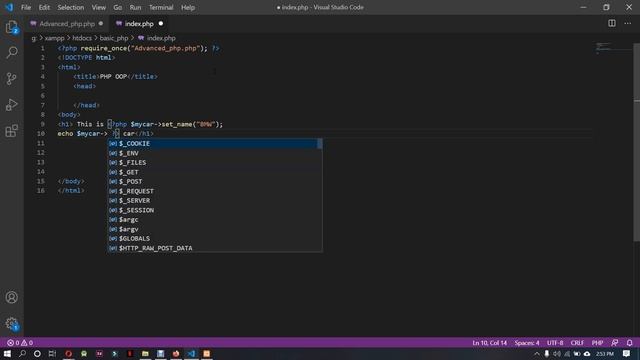Select $argv from the suggestion list
This screenshot has width=640, height=360.
pos(213,229)
